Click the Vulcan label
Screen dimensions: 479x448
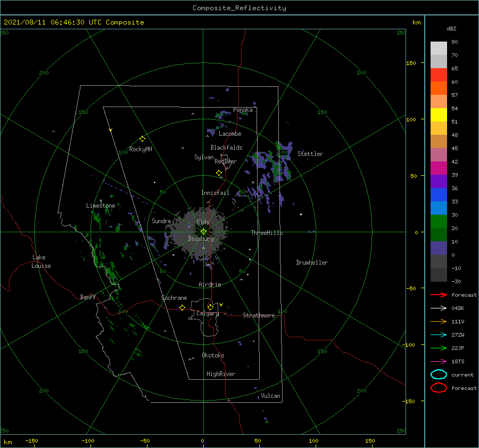(x=270, y=396)
